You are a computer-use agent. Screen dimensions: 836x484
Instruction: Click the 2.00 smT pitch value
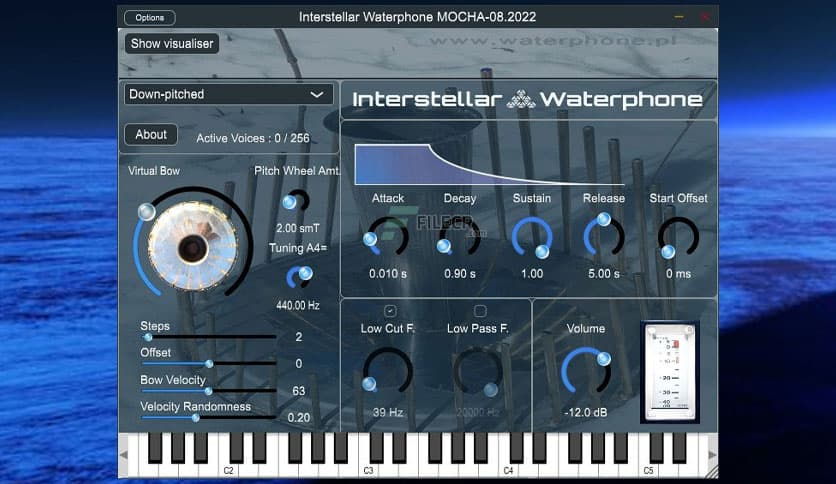[x=298, y=228]
